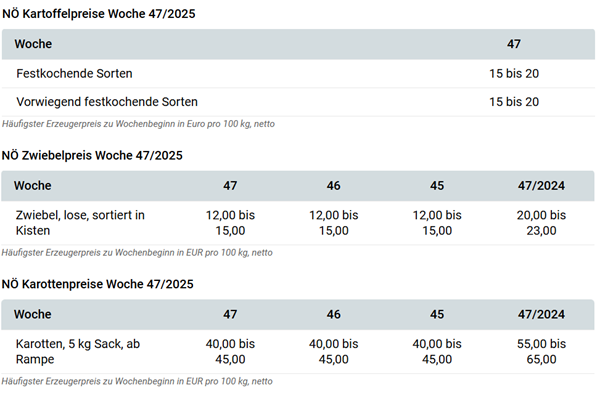Click the footnote below the Karottenpreise table
The image size is (600, 400).
[138, 381]
